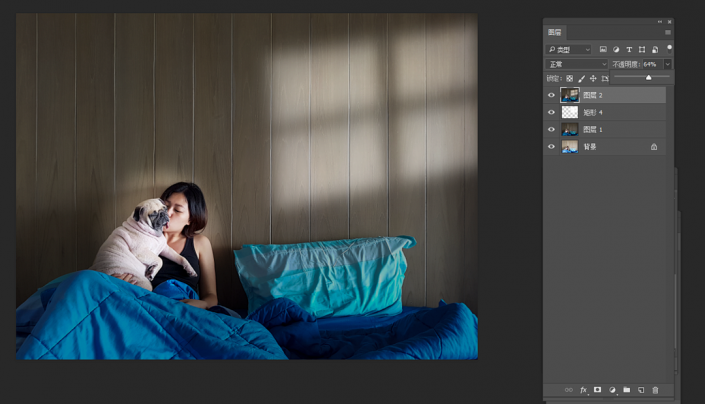Open the Layers panel flyout menu
Screen dimensions: 705x404
coord(668,32)
